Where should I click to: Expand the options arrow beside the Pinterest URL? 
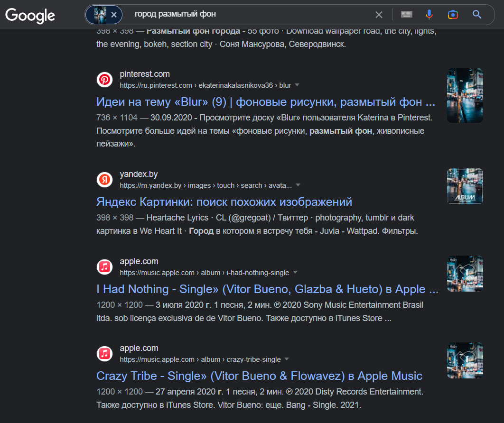[297, 85]
